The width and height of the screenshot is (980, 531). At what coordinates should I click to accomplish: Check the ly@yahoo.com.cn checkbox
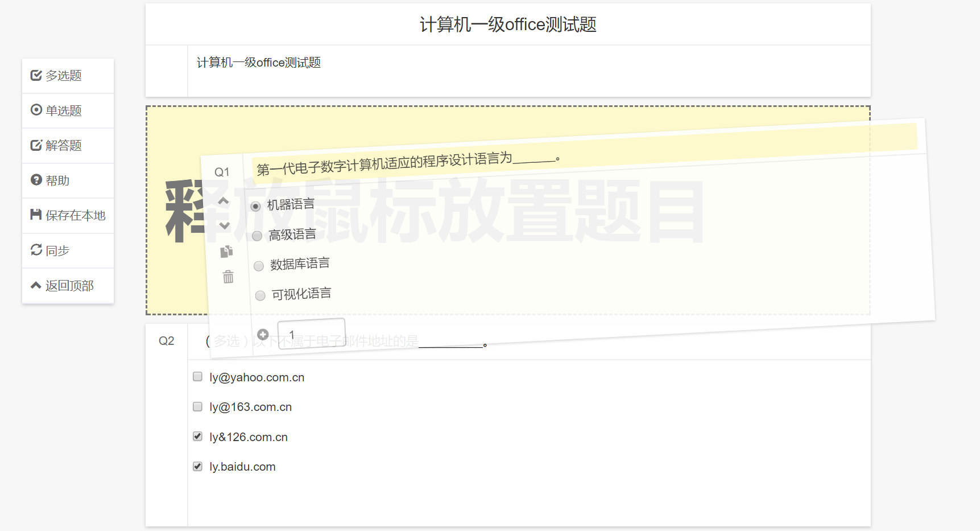pos(197,377)
